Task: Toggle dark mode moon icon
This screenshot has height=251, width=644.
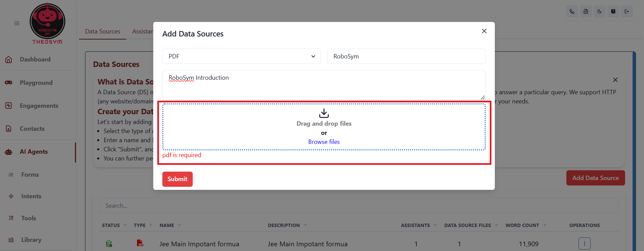Action: (x=599, y=11)
